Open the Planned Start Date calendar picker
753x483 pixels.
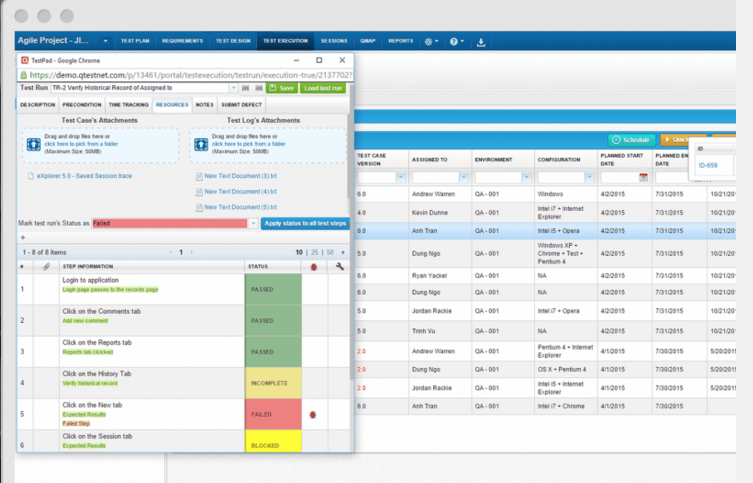pyautogui.click(x=644, y=177)
